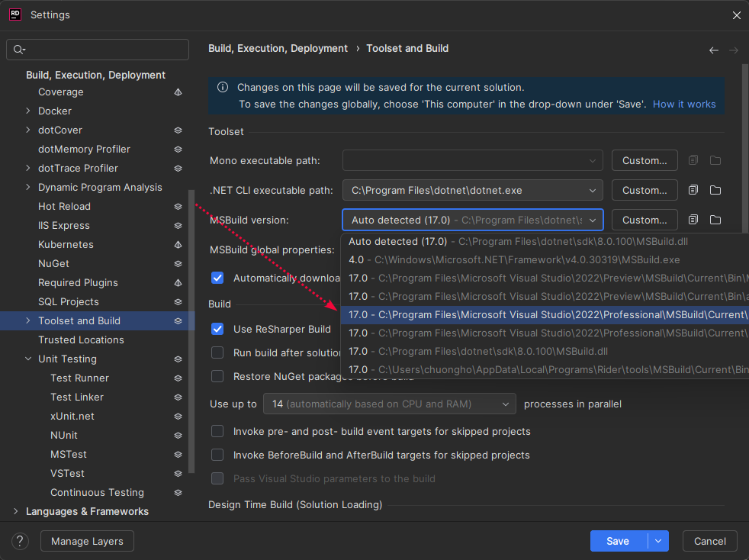749x560 pixels.
Task: Check Invoke BeforeBuild and AfterBuild targets option
Action: [217, 455]
